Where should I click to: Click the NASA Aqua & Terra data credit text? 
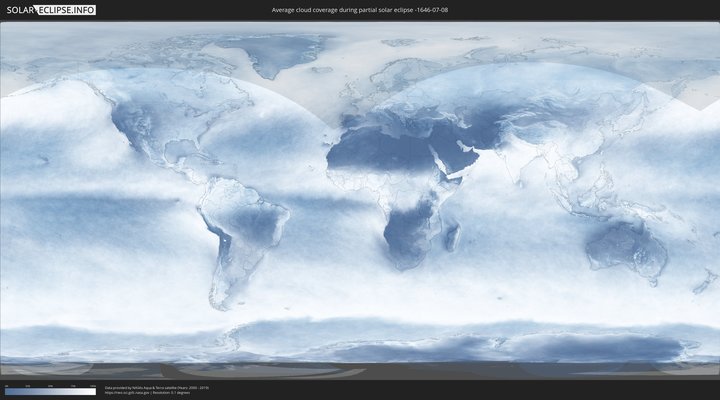coord(156,386)
